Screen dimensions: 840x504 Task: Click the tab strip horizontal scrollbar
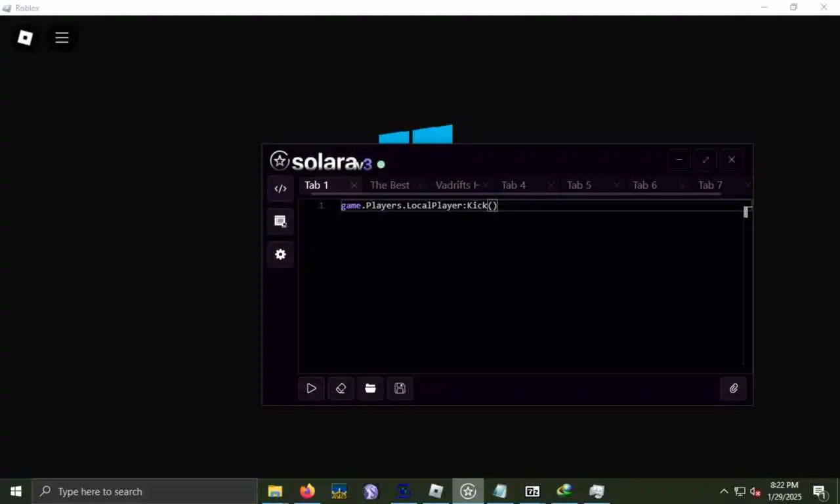(x=515, y=194)
